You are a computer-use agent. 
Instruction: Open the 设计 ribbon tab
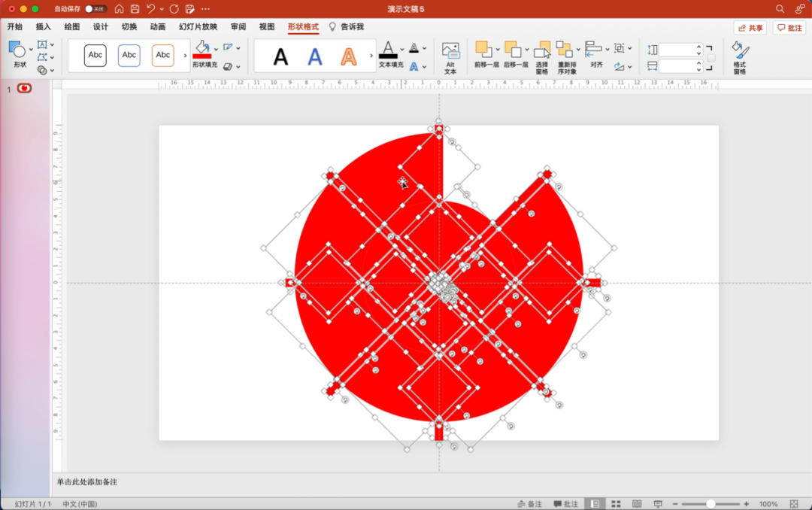pos(101,26)
